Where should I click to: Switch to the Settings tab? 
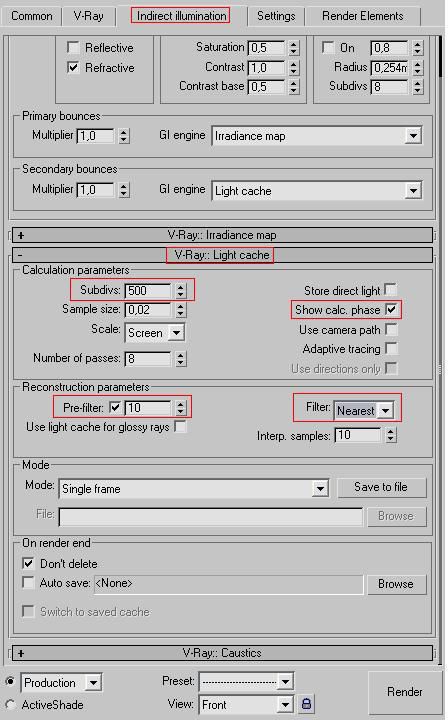276,16
